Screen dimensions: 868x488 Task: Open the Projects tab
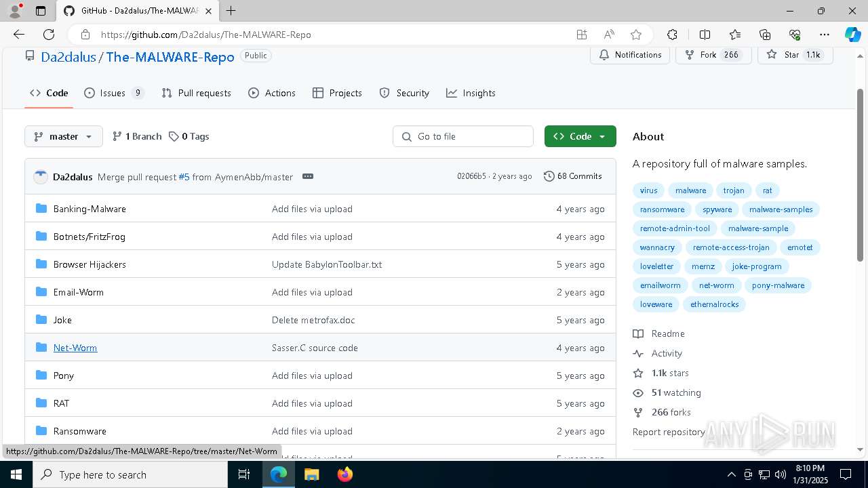point(337,93)
